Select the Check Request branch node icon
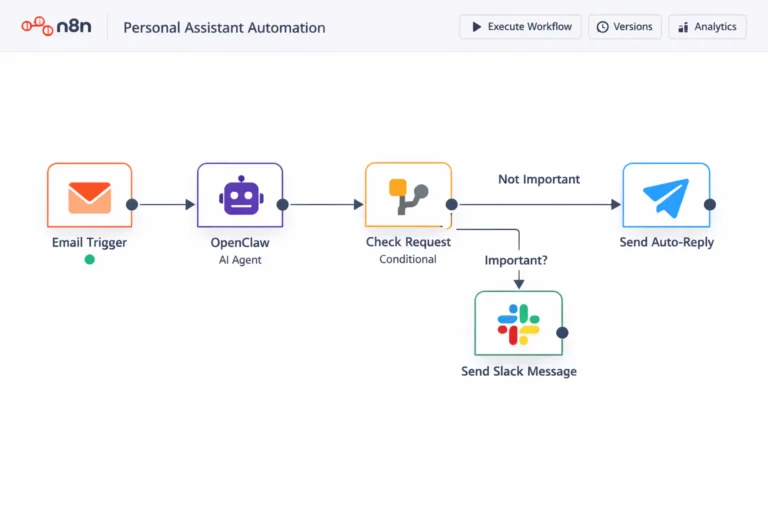Image resolution: width=768 pixels, height=512 pixels. (x=408, y=195)
